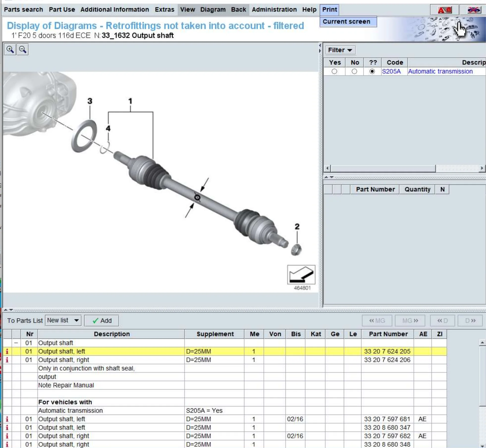Screen dimensions: 486x448
Task: Open Automatic transmission link
Action: point(440,72)
